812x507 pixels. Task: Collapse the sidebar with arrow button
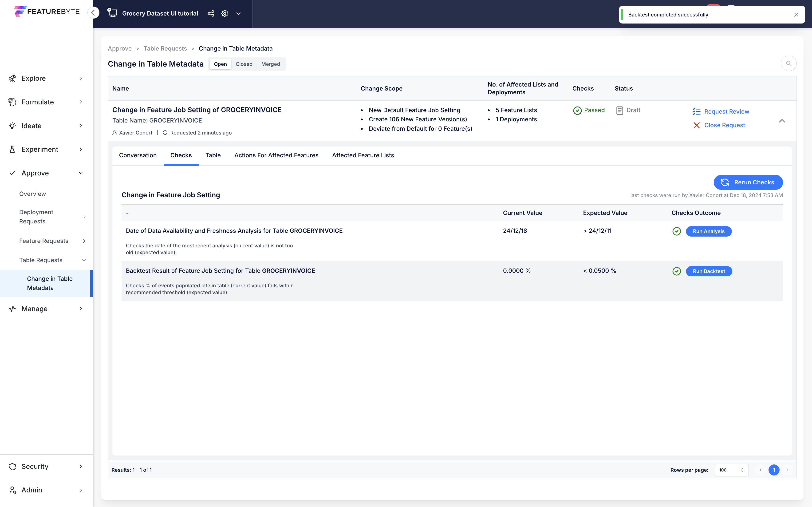point(94,13)
